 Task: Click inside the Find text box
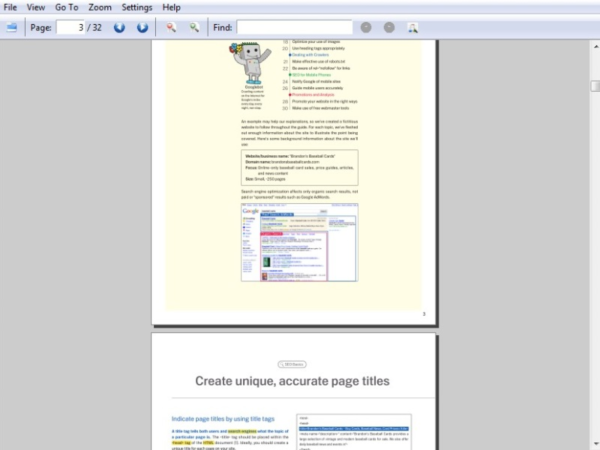pos(294,27)
